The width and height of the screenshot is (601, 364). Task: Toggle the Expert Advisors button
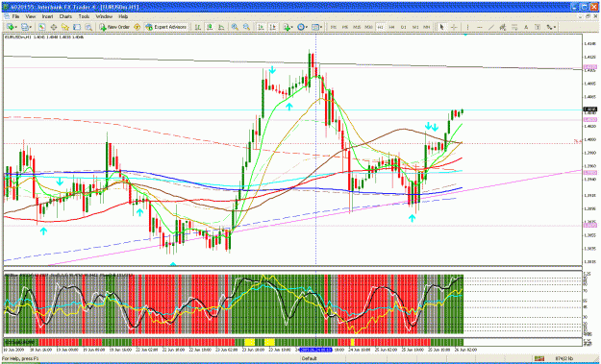tap(165, 27)
